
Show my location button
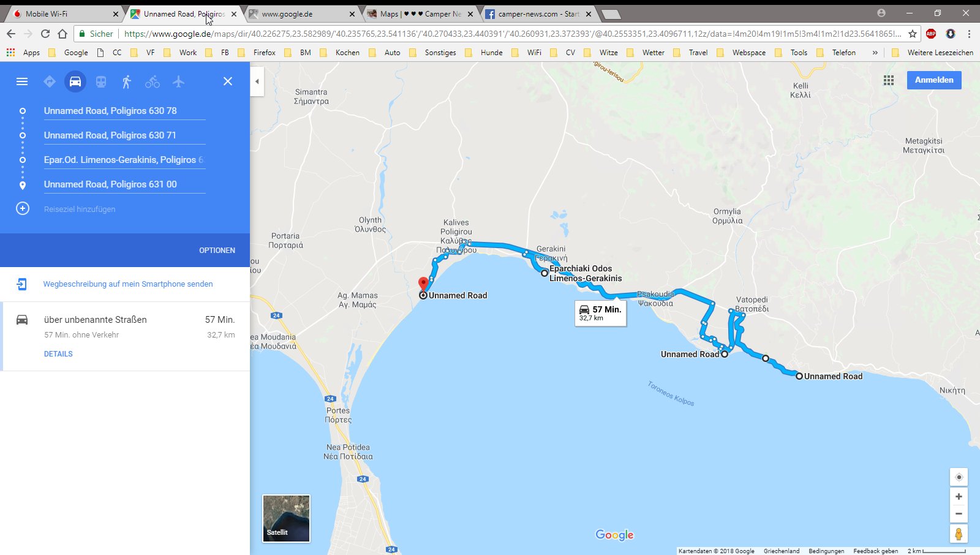959,477
